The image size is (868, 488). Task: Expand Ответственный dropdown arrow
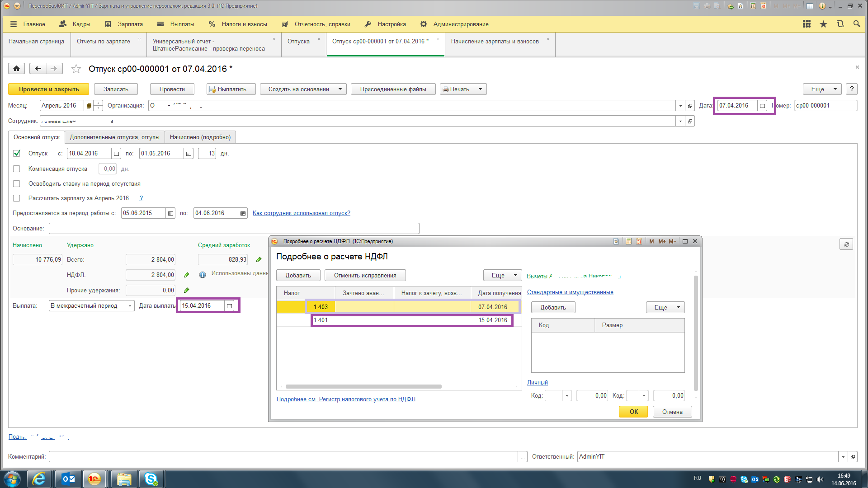click(x=843, y=457)
